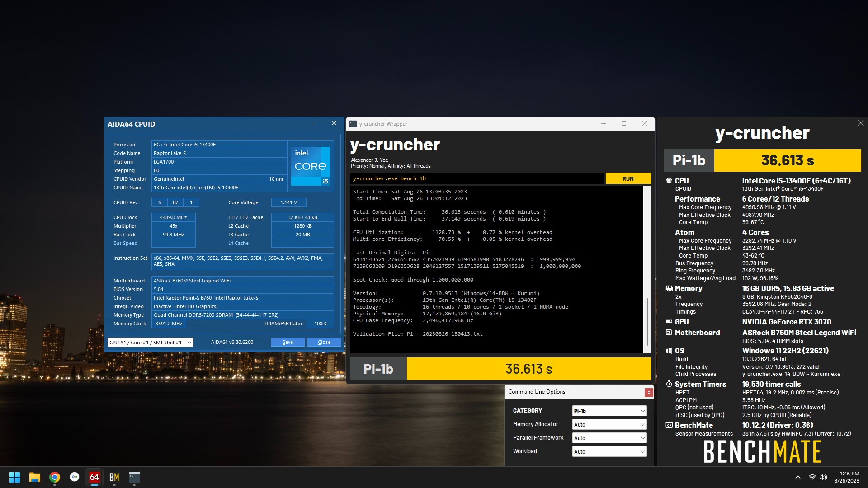
Task: Click the Pi-1b 36.613 s result bar in wrapper
Action: [500, 369]
